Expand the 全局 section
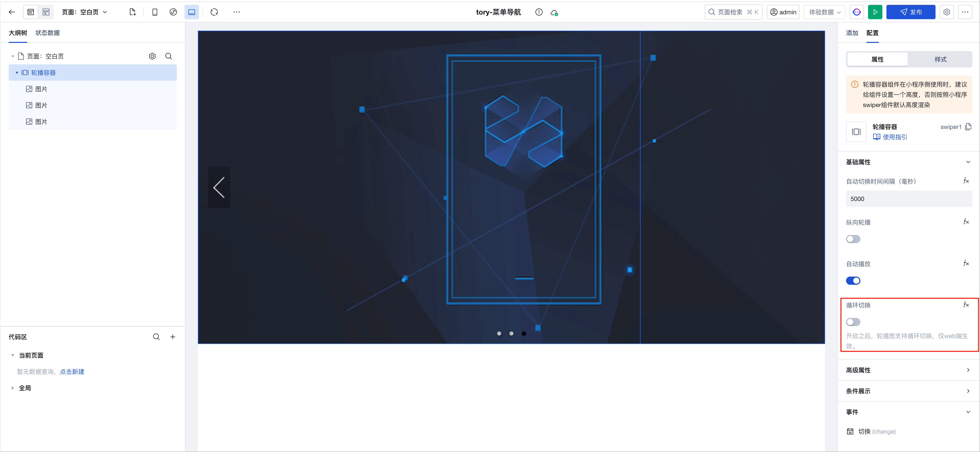This screenshot has width=980, height=452. [x=13, y=388]
